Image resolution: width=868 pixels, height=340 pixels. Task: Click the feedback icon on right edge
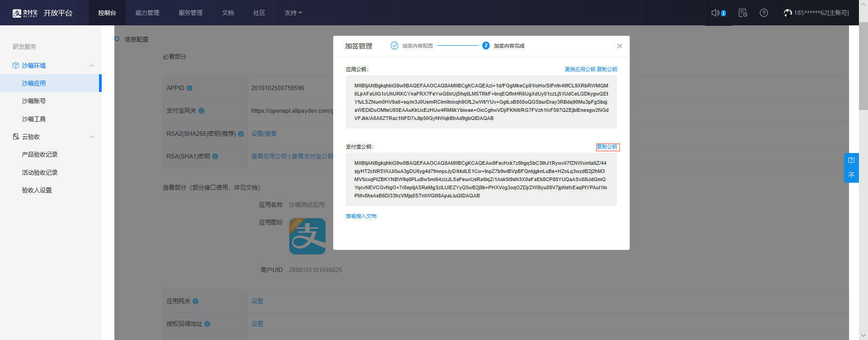point(851,160)
